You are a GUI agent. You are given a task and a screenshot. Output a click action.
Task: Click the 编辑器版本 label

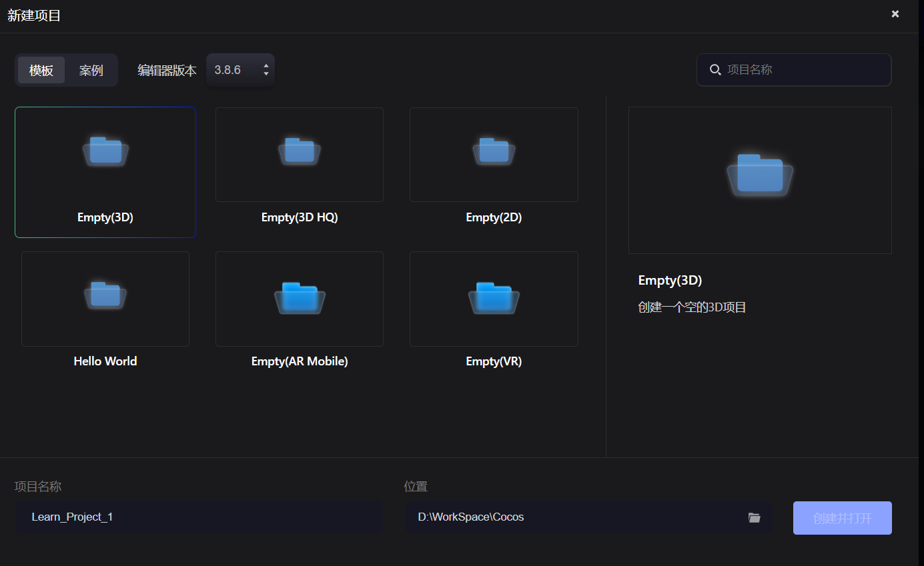[x=167, y=71]
